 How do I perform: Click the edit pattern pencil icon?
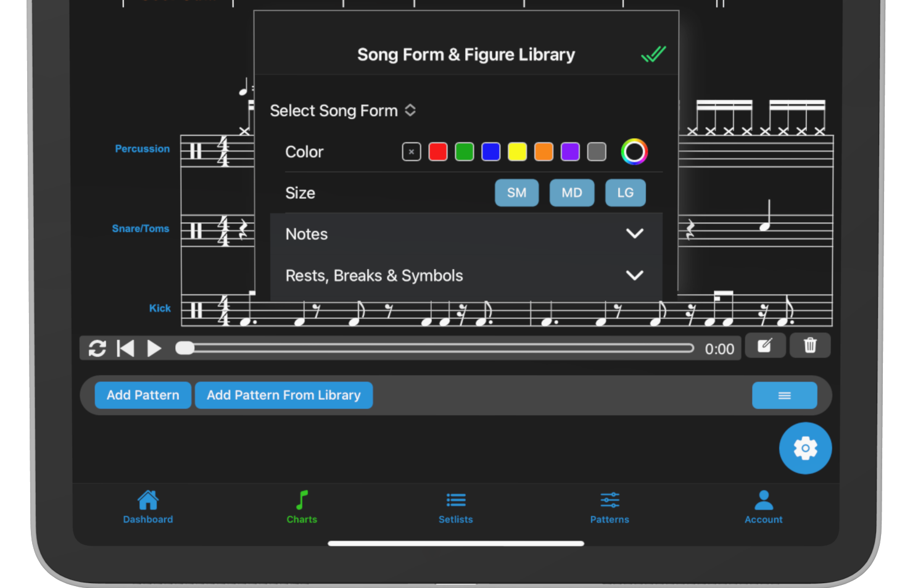tap(765, 346)
